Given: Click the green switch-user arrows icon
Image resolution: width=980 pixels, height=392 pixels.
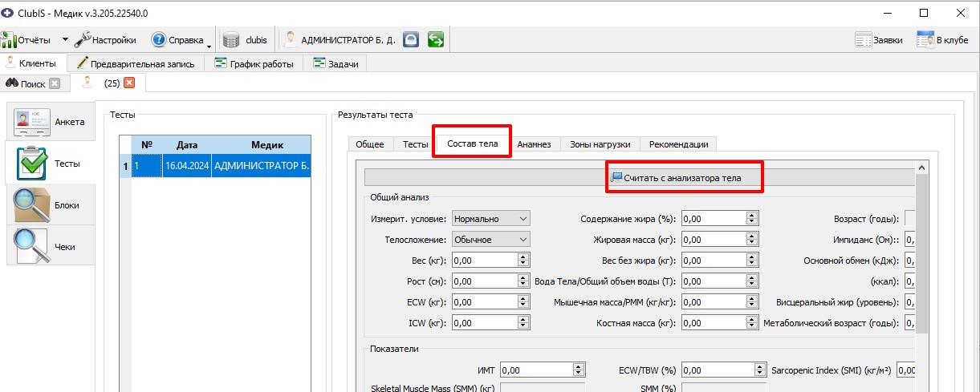Looking at the screenshot, I should pos(436,40).
